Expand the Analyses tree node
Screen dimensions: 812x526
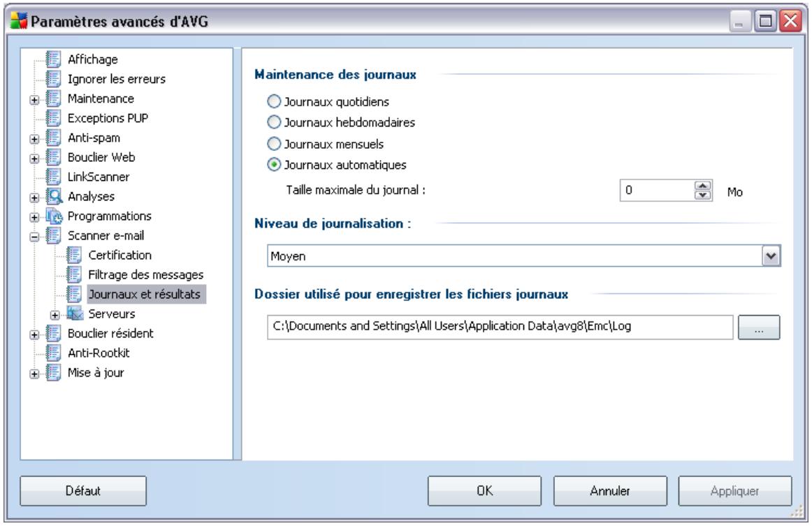click(34, 198)
